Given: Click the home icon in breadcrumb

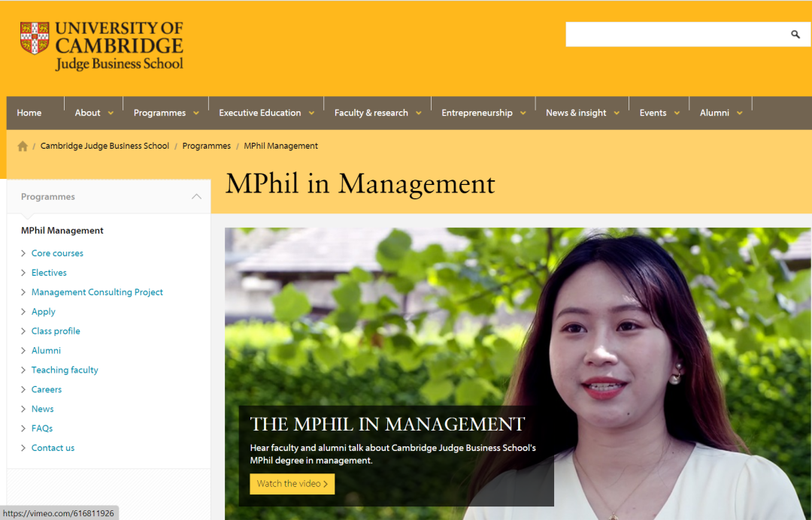Looking at the screenshot, I should click(23, 147).
